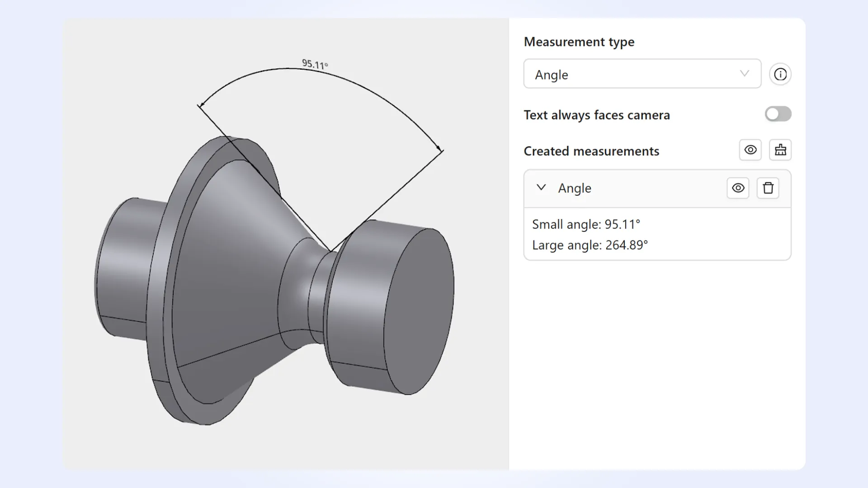Click the Angle label in measurement list
Screen dimensions: 868x488
[x=575, y=188]
